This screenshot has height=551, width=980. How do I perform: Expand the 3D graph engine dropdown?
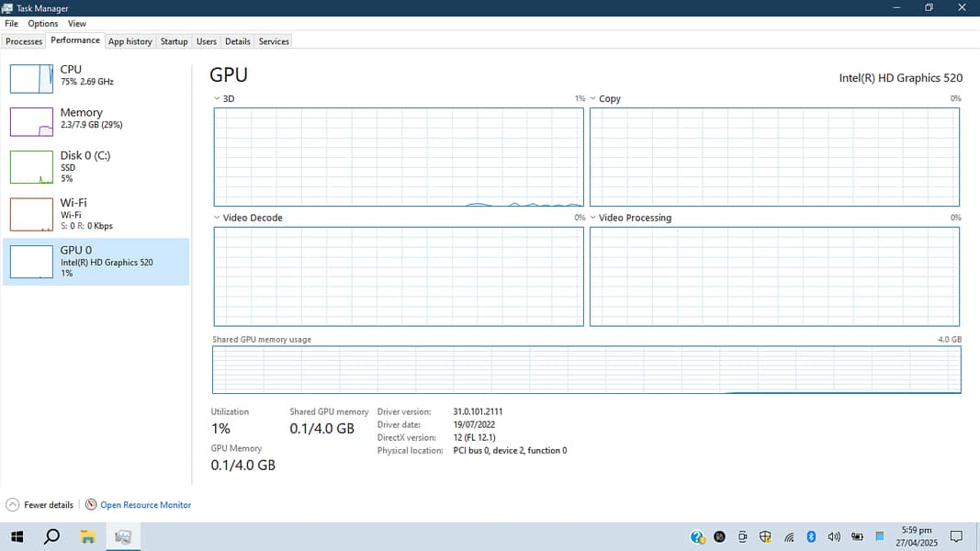(217, 98)
